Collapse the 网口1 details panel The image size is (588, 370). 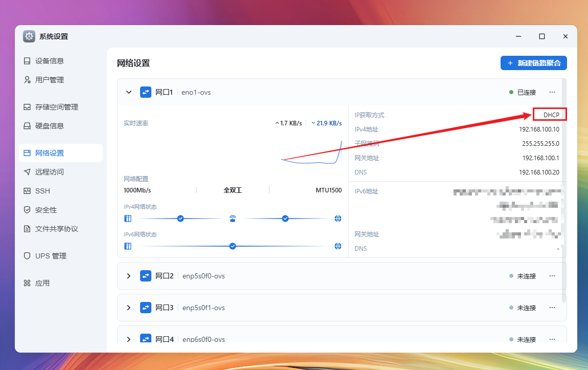coord(129,92)
